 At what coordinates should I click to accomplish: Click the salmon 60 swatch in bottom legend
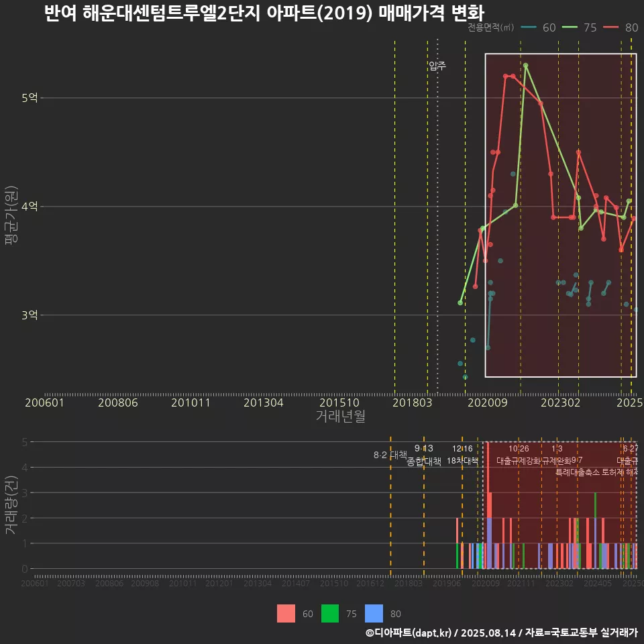click(286, 613)
